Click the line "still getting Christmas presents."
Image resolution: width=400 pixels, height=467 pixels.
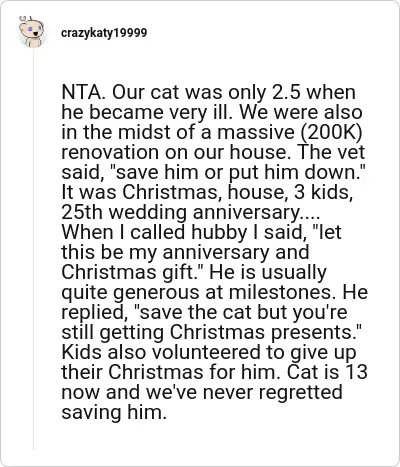tap(212, 333)
